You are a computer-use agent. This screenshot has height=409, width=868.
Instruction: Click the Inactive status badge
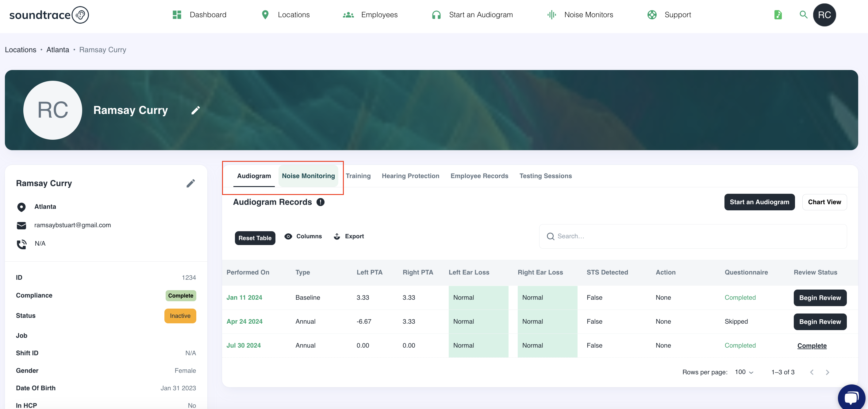coord(180,316)
